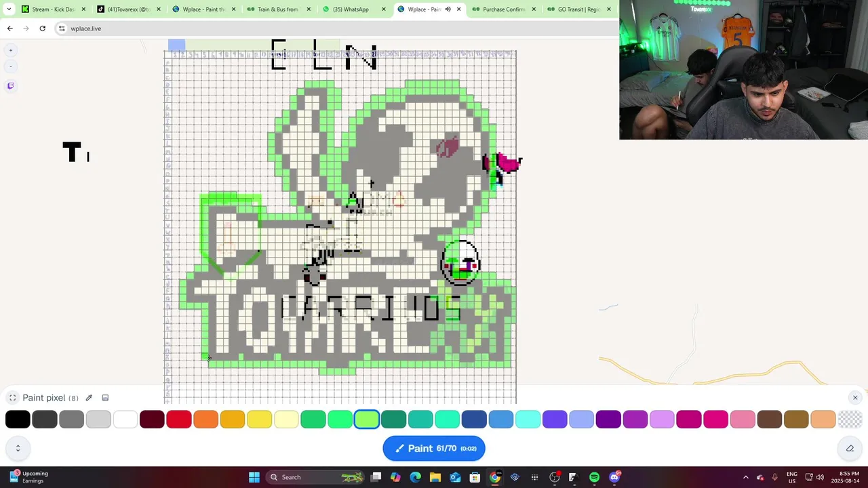Click the wplace.live address bar
Image resolution: width=868 pixels, height=488 pixels.
[335, 28]
